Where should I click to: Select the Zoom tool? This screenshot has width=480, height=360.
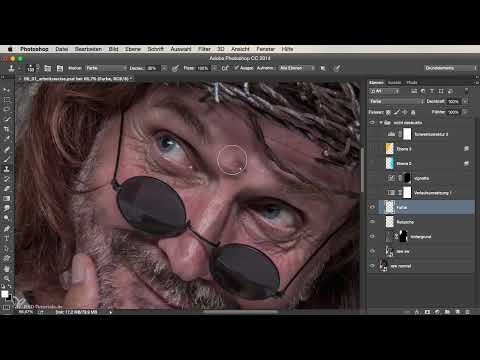pos(6,278)
